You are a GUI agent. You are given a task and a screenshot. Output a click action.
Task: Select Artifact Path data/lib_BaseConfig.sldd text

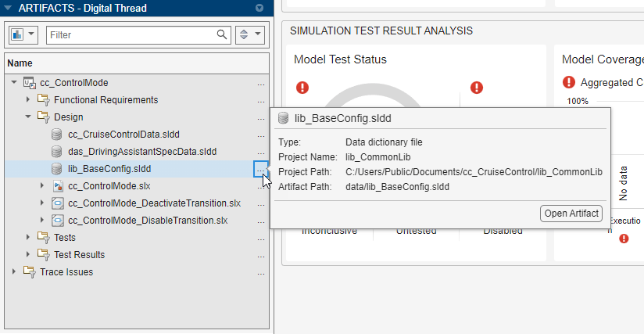pyautogui.click(x=397, y=186)
